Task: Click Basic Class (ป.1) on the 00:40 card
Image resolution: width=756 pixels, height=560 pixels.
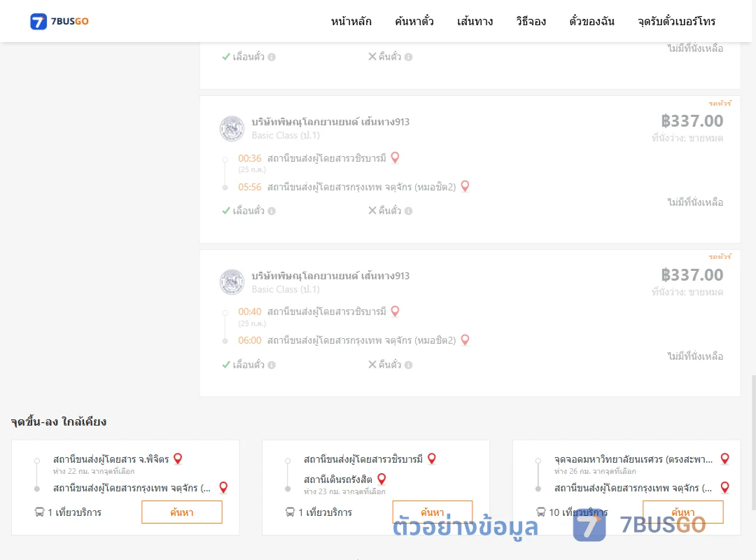Action: tap(286, 289)
